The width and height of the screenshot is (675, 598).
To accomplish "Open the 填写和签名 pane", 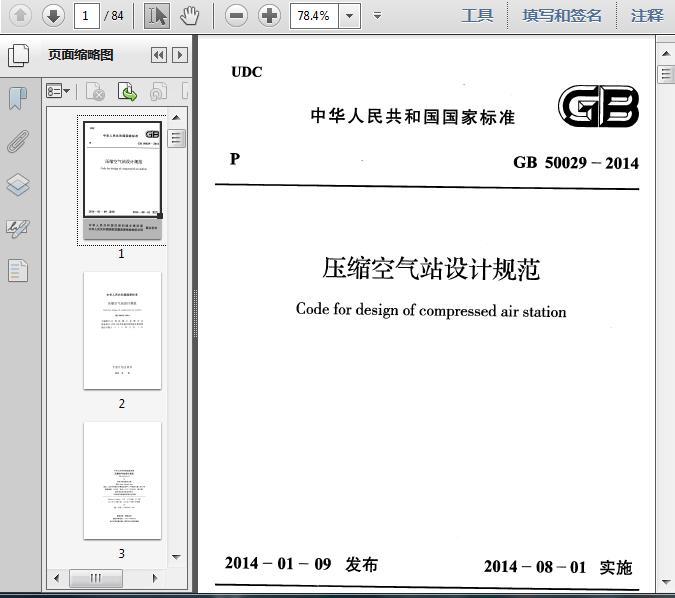I will [x=561, y=16].
